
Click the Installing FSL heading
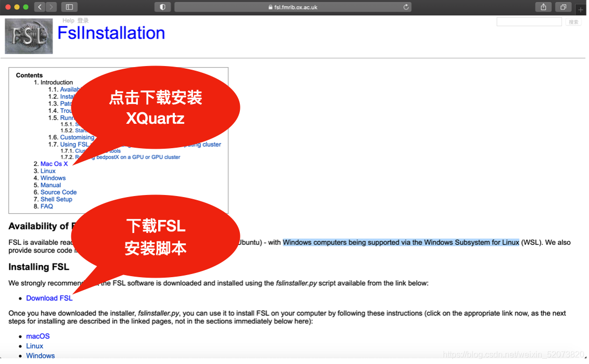pos(39,267)
